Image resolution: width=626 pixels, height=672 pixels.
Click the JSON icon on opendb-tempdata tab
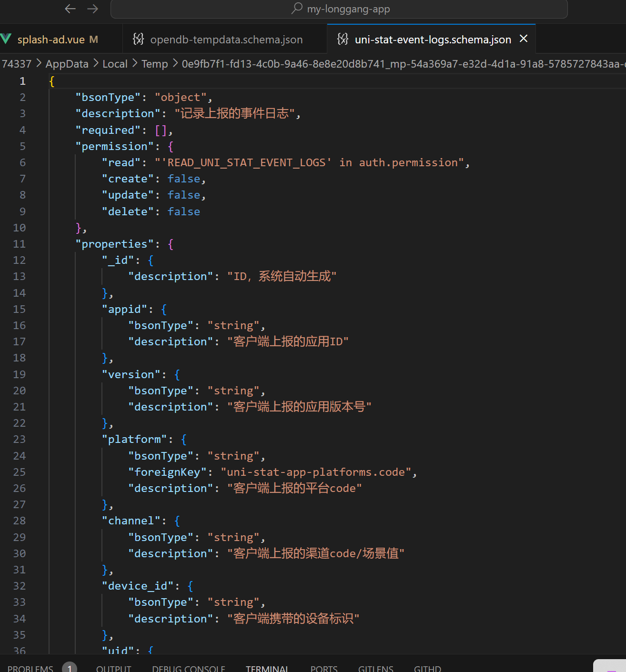[138, 39]
